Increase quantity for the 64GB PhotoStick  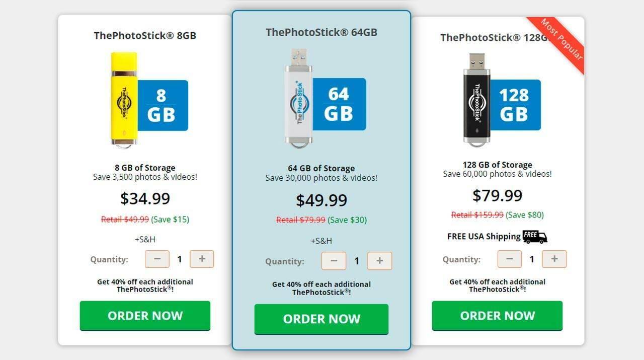[379, 261]
